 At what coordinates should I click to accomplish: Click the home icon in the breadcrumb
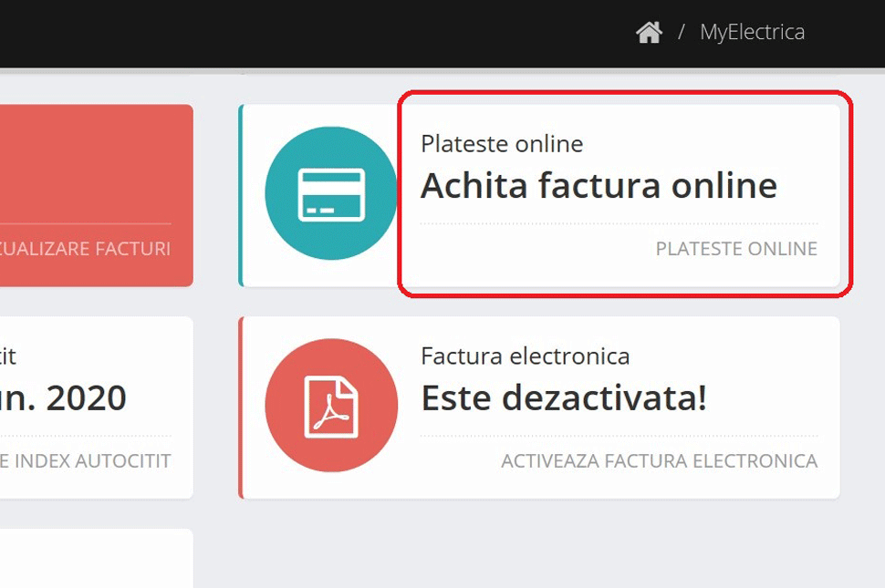click(x=649, y=33)
